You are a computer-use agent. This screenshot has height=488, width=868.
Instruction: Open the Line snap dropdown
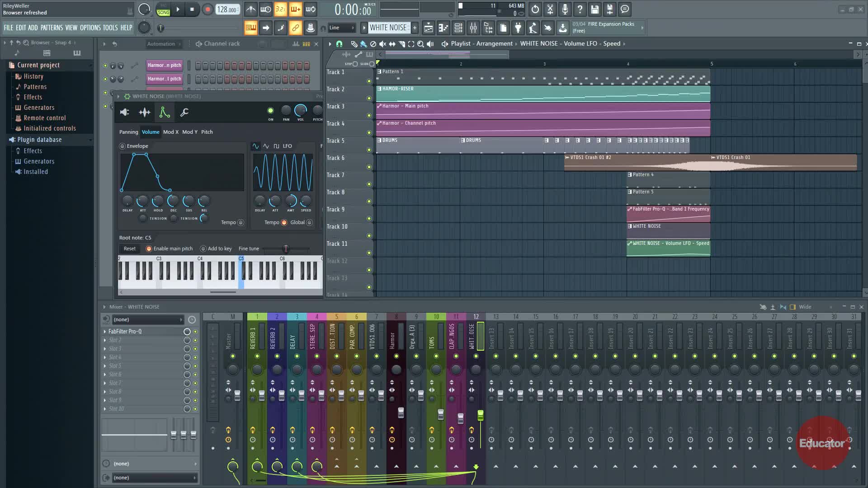click(341, 28)
